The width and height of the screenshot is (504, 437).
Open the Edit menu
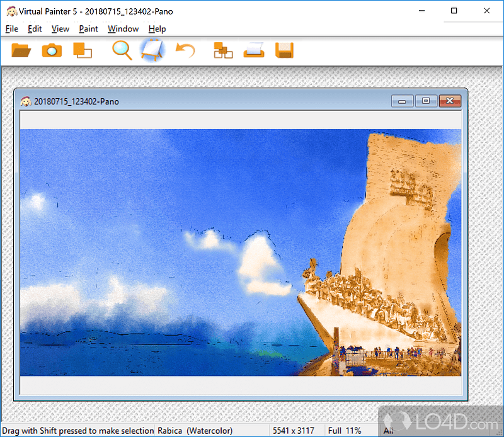pyautogui.click(x=35, y=29)
